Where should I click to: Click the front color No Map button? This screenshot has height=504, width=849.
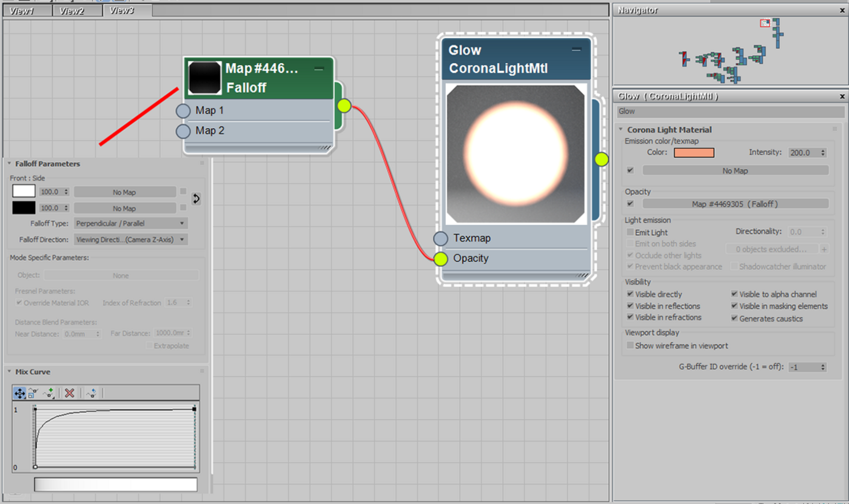(124, 192)
